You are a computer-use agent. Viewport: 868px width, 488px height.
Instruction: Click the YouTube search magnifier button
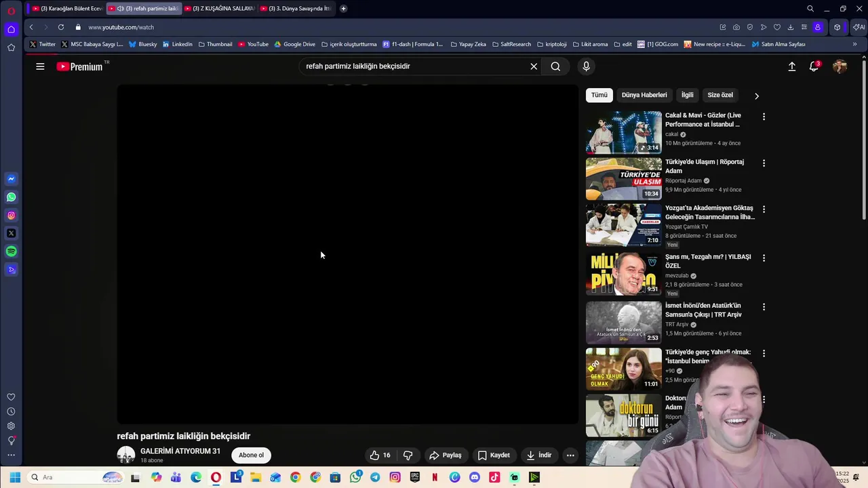555,66
